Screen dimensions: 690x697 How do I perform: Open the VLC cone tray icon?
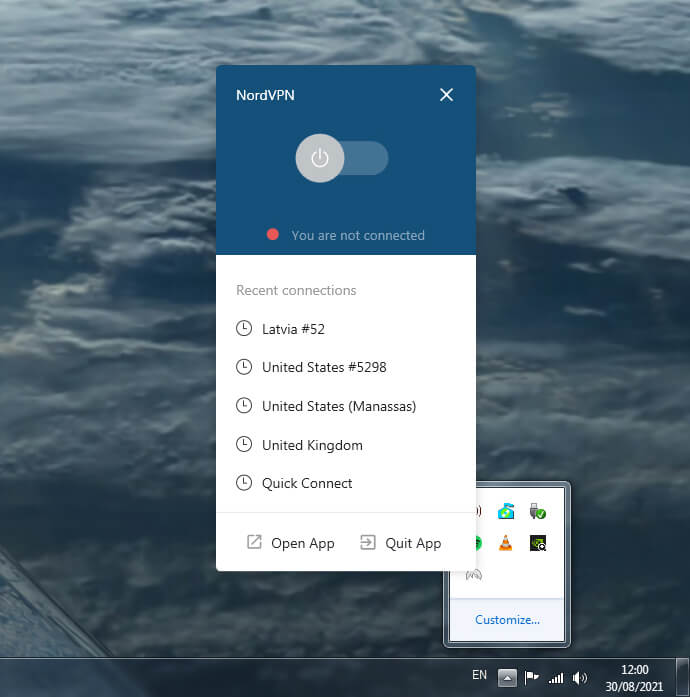point(505,543)
